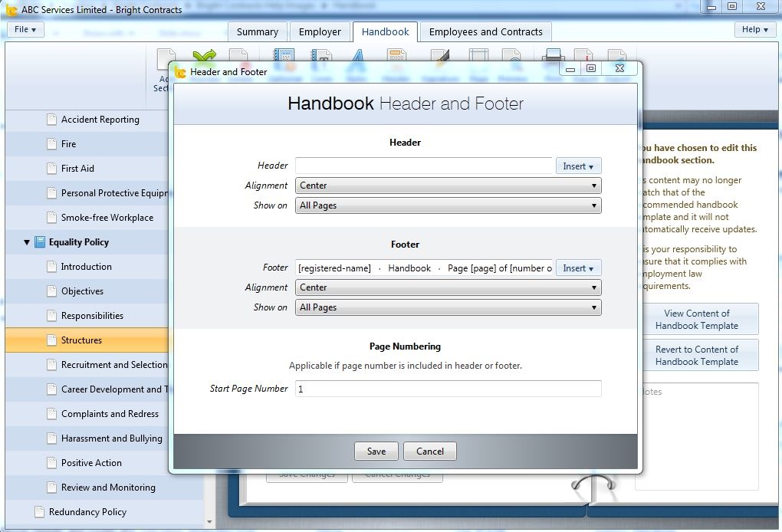Minimize the Header and Footer dialog
This screenshot has height=532, width=782.
tap(570, 69)
